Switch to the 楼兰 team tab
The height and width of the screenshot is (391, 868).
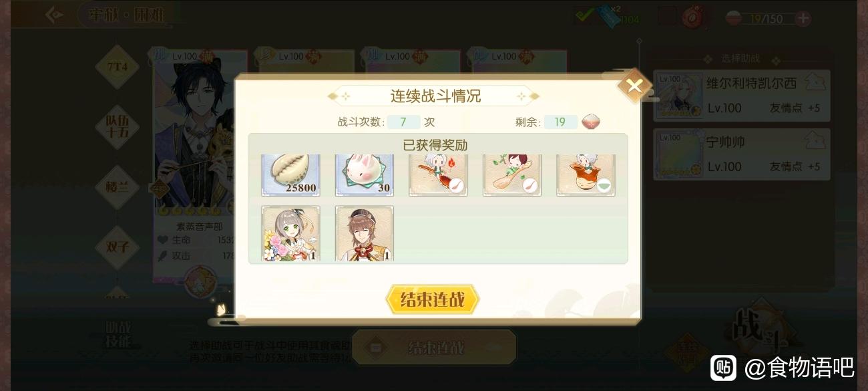[117, 186]
